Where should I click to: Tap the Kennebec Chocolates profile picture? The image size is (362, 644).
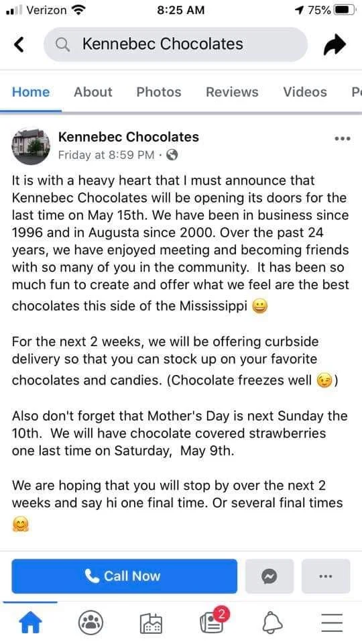coord(32,147)
